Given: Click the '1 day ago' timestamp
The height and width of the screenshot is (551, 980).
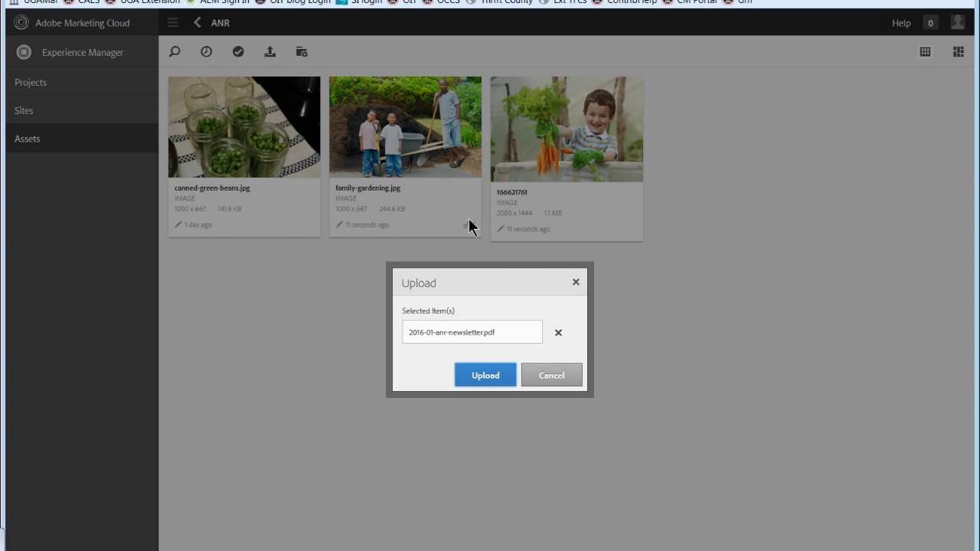Looking at the screenshot, I should coord(198,225).
